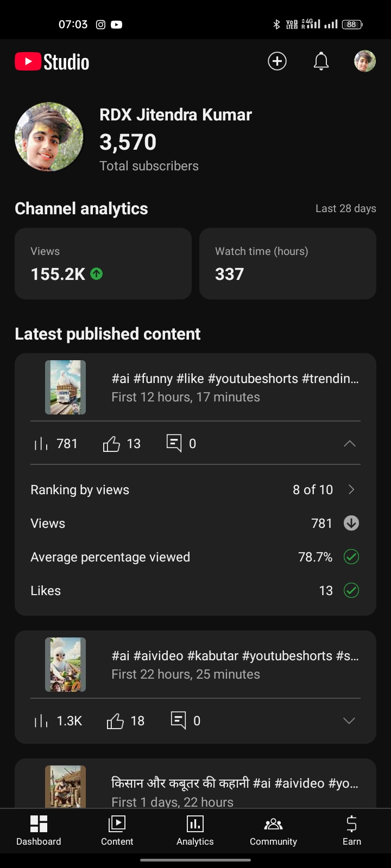Tap the green checkmark beside Likes
The image size is (391, 868).
coord(351,590)
